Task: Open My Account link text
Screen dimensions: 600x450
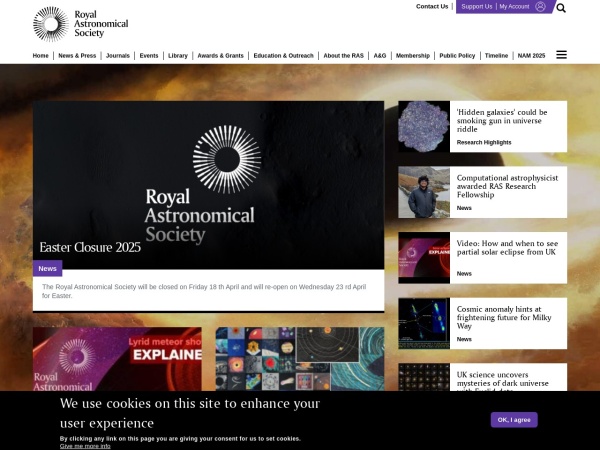Action: point(514,7)
